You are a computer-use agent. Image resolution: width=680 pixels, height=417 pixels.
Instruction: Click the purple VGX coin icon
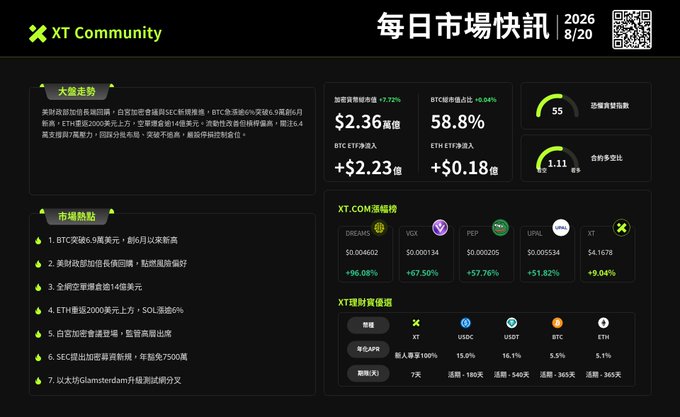click(x=440, y=227)
